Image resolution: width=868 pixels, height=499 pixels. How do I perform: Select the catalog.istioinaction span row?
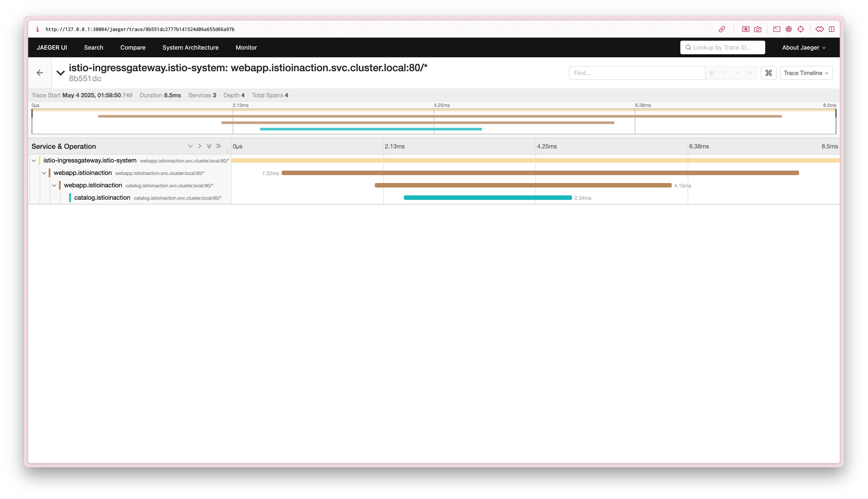(x=102, y=197)
